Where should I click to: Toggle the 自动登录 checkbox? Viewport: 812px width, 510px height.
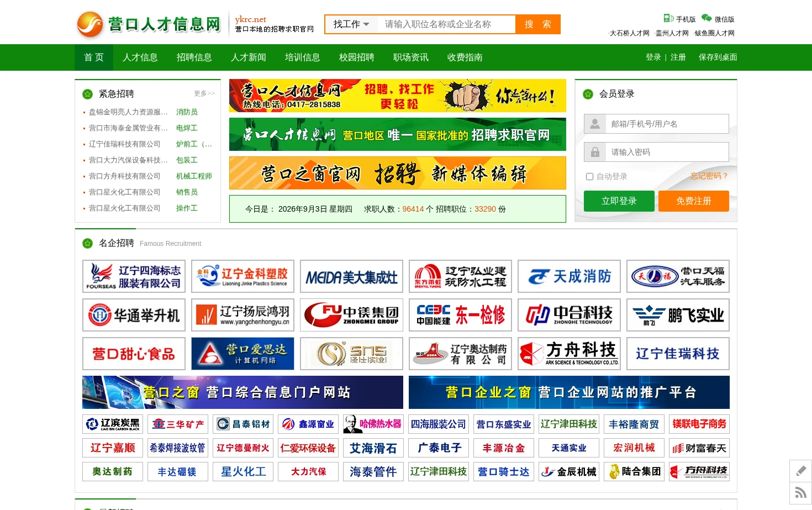tap(589, 176)
